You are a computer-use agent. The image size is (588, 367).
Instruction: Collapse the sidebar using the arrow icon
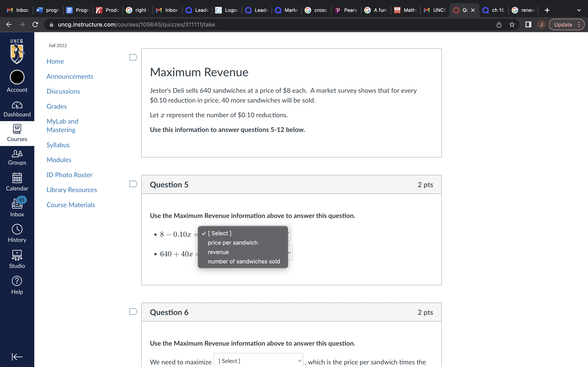[17, 357]
